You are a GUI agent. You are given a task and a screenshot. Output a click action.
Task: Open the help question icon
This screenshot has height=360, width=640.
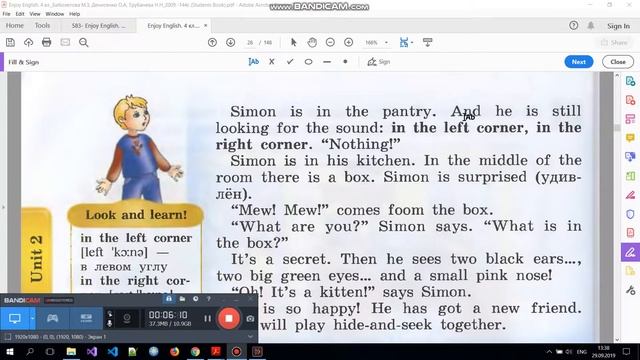point(573,26)
